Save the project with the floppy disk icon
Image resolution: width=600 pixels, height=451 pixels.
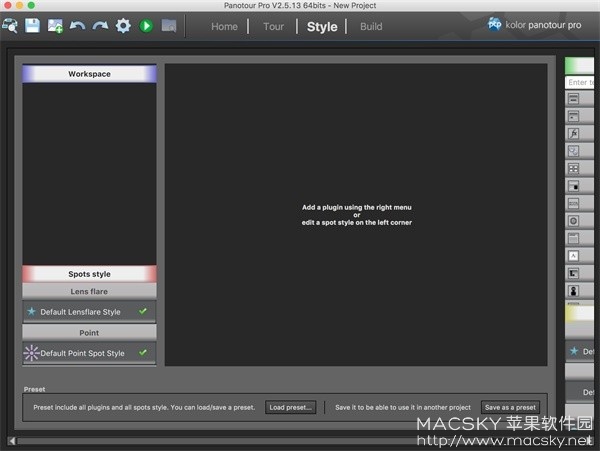click(x=32, y=26)
